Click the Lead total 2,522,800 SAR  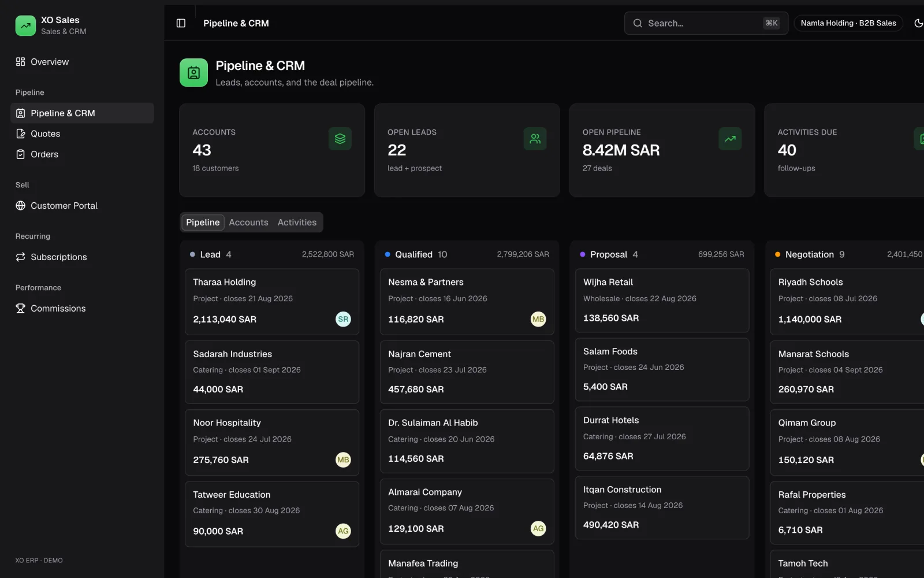pos(328,254)
